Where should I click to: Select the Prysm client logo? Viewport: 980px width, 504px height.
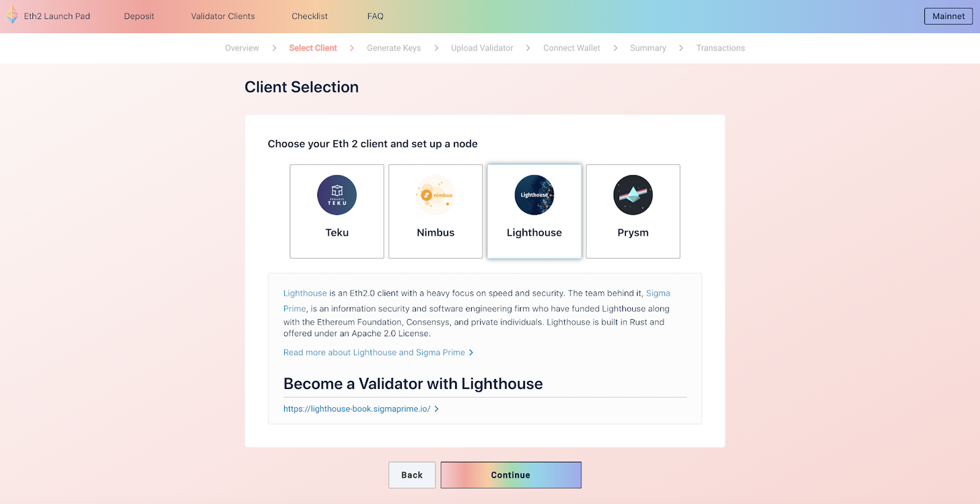click(x=633, y=195)
